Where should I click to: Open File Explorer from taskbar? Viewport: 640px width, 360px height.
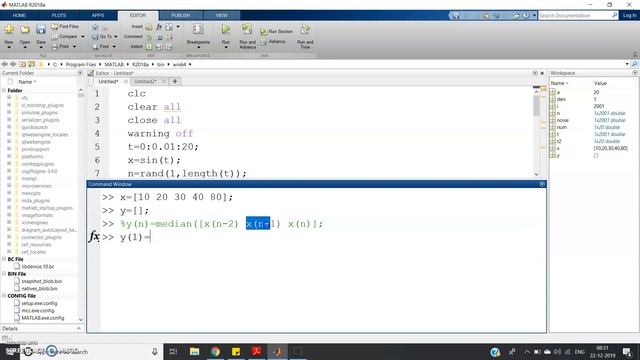[x=195, y=351]
